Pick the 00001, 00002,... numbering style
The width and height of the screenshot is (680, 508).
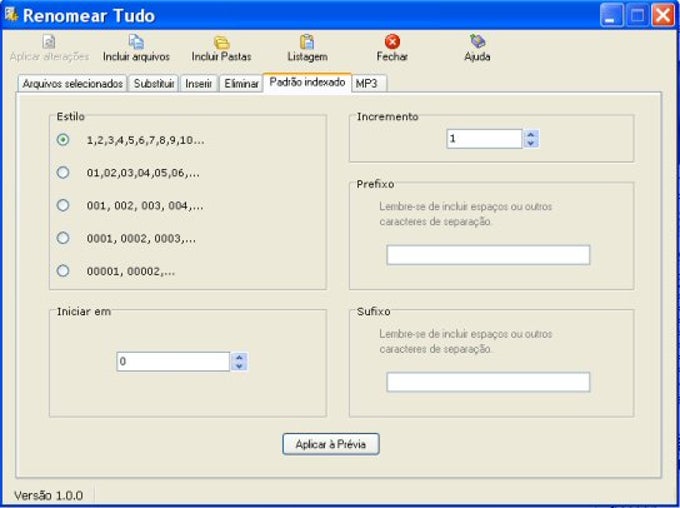click(x=63, y=271)
